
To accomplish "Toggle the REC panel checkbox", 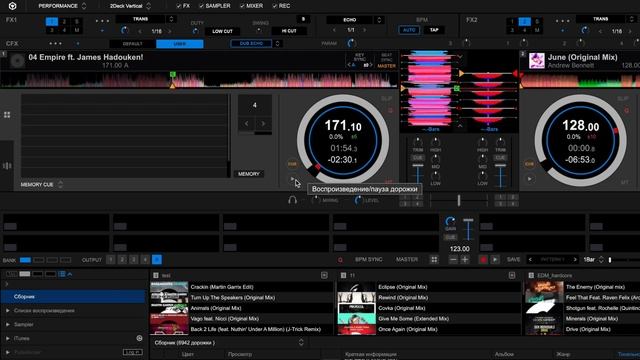I will pyautogui.click(x=275, y=6).
